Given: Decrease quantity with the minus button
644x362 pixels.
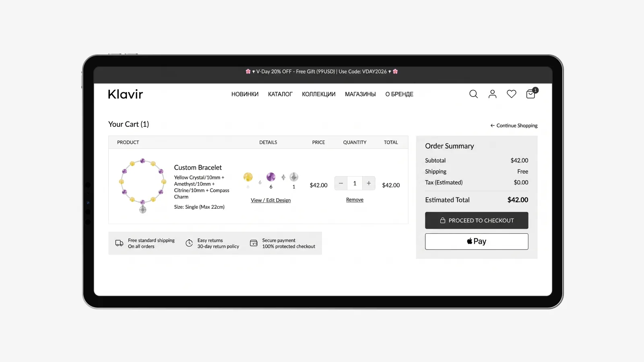Looking at the screenshot, I should coord(341,183).
